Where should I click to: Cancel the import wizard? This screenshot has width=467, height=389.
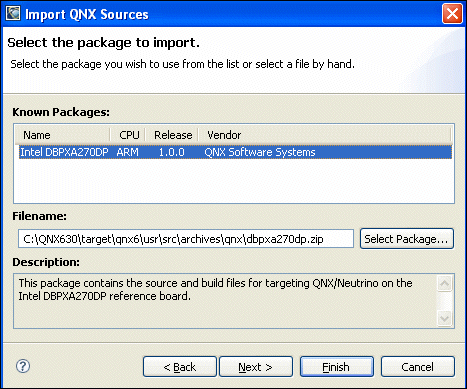418,367
